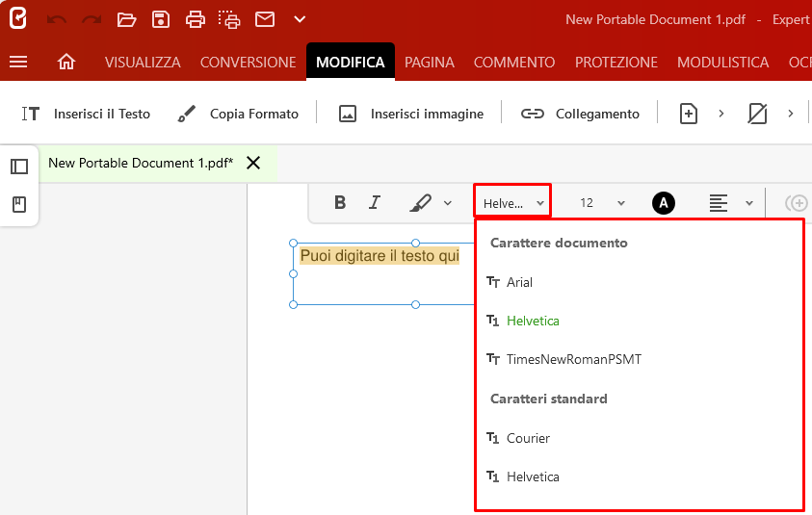Click Inserisci immagine button
The height and width of the screenshot is (515, 812).
[411, 114]
